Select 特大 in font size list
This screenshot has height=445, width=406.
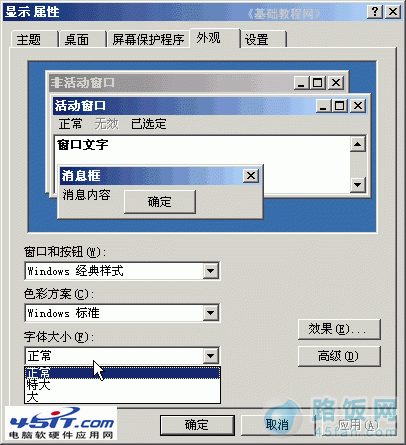pyautogui.click(x=122, y=385)
